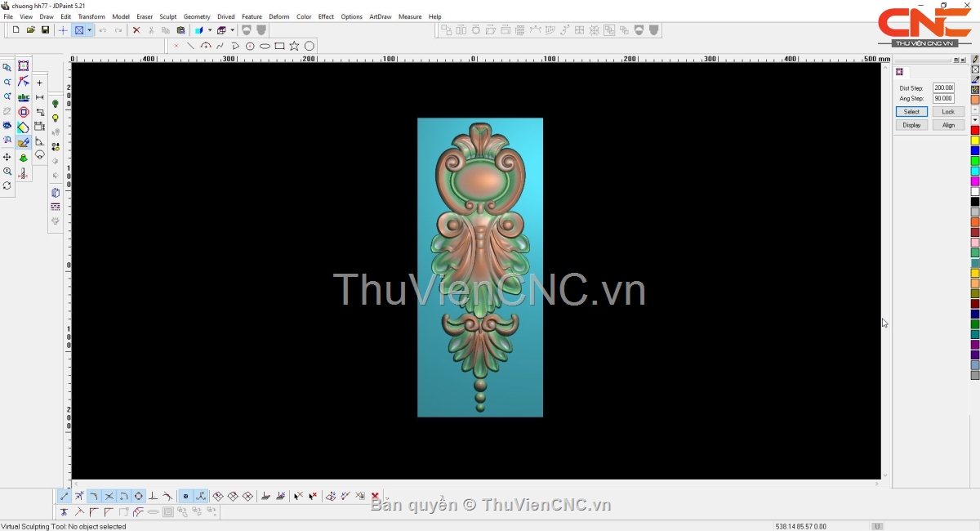Open the Effect menu
Image resolution: width=980 pixels, height=531 pixels.
point(326,16)
